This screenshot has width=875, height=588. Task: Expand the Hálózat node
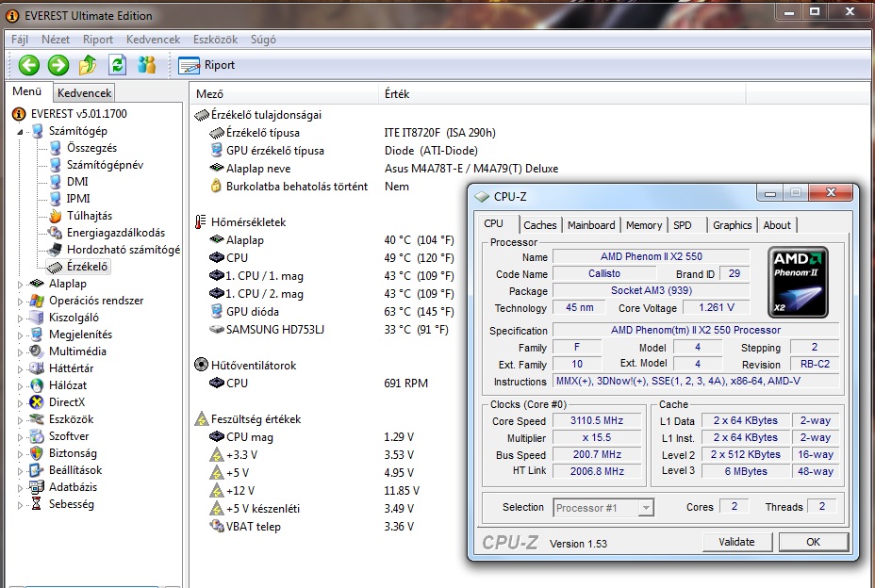coord(20,386)
